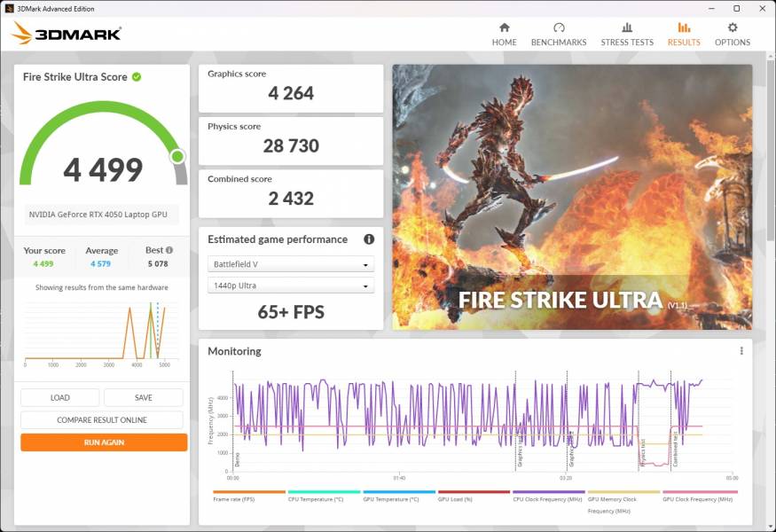Screen dimensions: 776x532
Task: Open the Estimated game performance info icon
Action: click(369, 239)
